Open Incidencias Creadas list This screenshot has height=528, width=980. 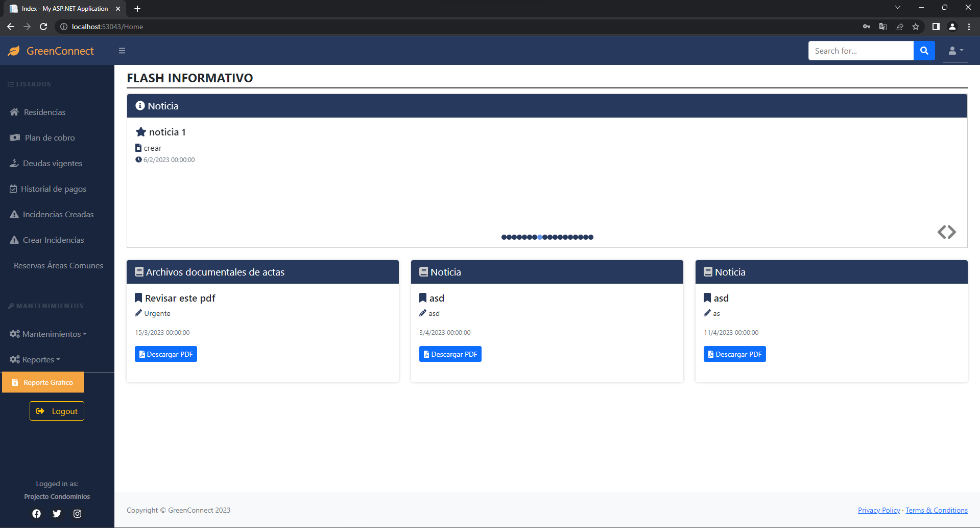pyautogui.click(x=58, y=214)
